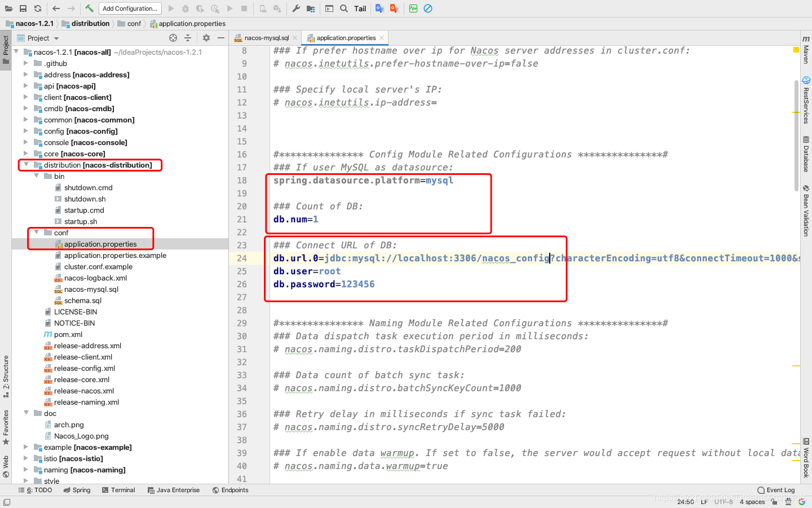Expand the .github folder

[x=26, y=63]
